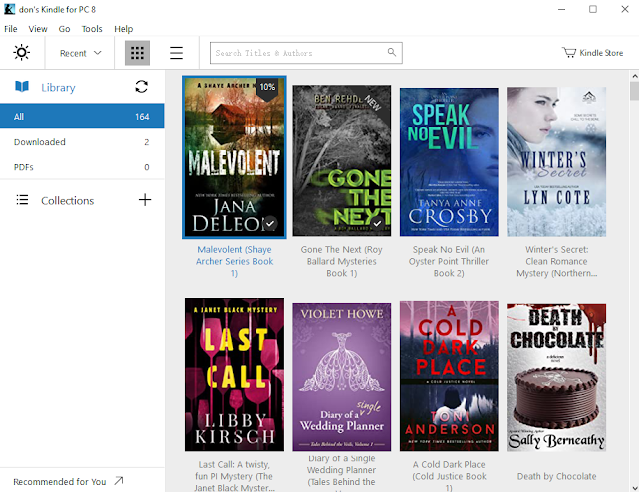Click the 164 count next to All
This screenshot has height=492, width=639.
pyautogui.click(x=142, y=117)
